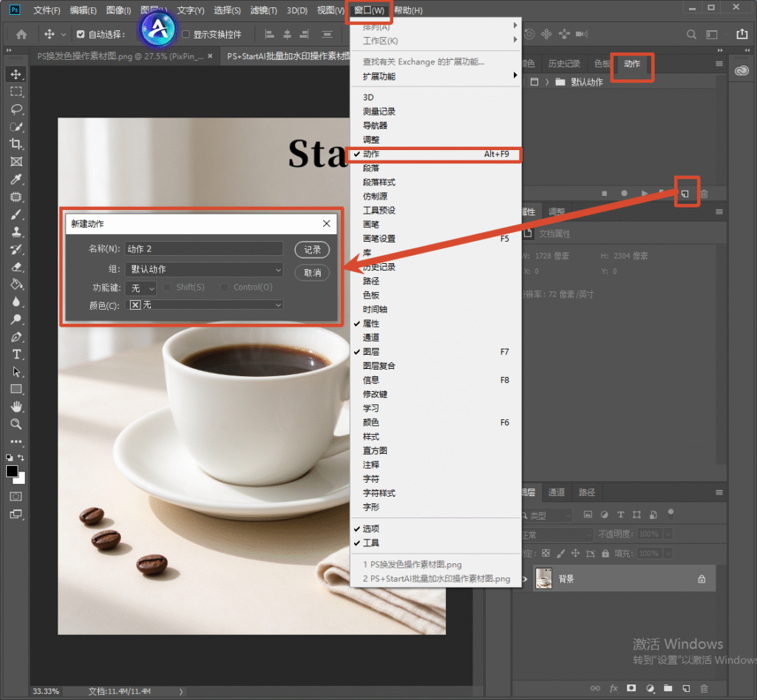Viewport: 757px width, 700px height.
Task: Toggle the 自动选择 checkbox
Action: click(x=81, y=34)
